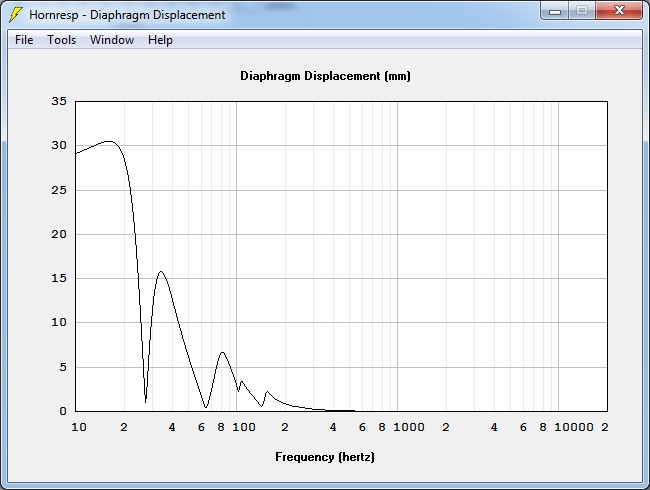Viewport: 650px width, 490px height.
Task: Click the 100 frequency axis label
Action: coord(244,427)
